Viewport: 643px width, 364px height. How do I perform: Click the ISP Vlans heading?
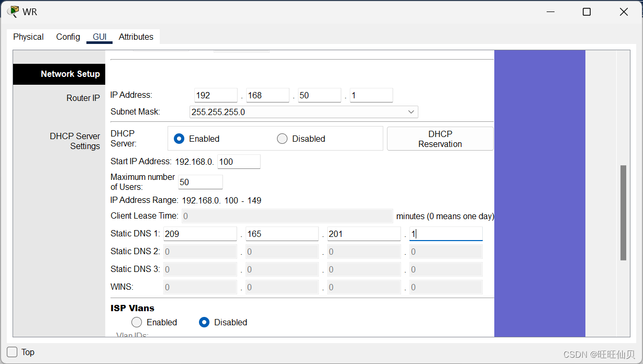coord(132,308)
